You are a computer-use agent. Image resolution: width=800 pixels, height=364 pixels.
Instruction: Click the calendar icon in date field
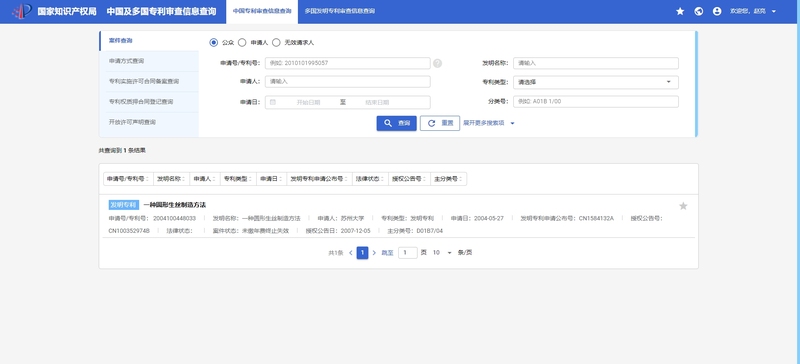pyautogui.click(x=272, y=102)
